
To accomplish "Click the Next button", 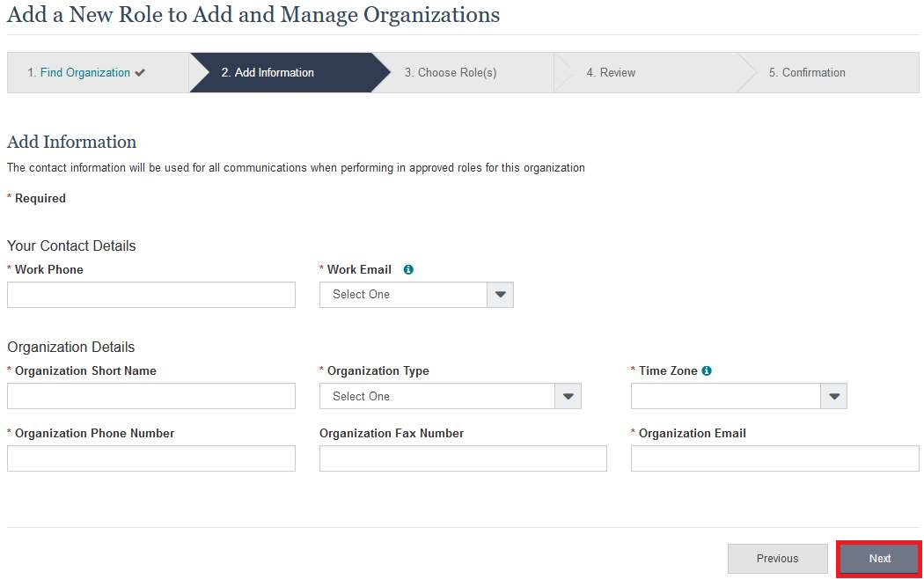I will point(879,559).
